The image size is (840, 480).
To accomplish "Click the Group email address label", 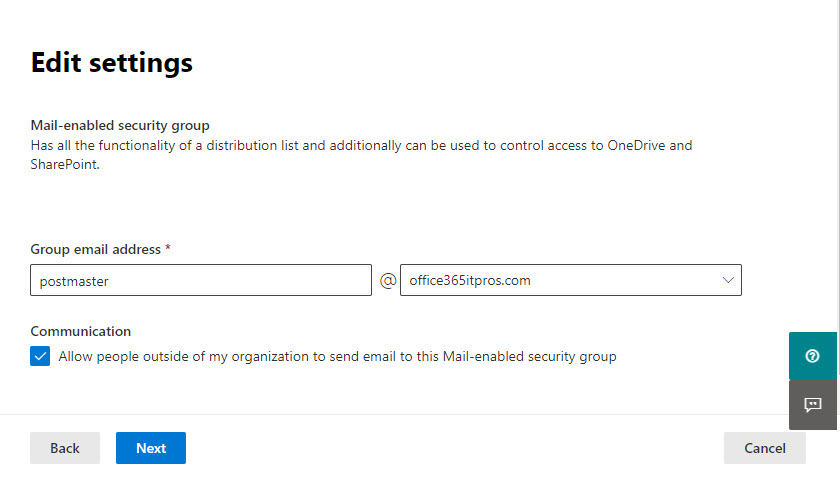I will click(95, 249).
